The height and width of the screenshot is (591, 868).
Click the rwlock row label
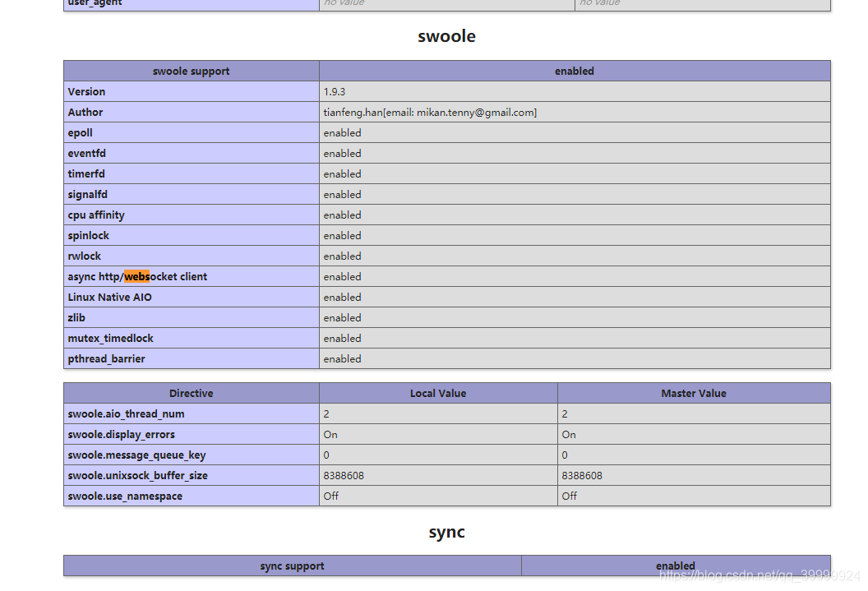click(x=84, y=256)
